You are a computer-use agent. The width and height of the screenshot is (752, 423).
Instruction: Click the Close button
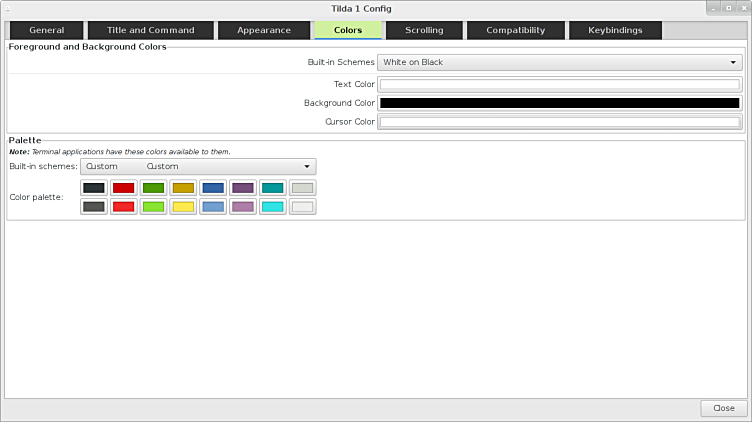click(x=723, y=408)
